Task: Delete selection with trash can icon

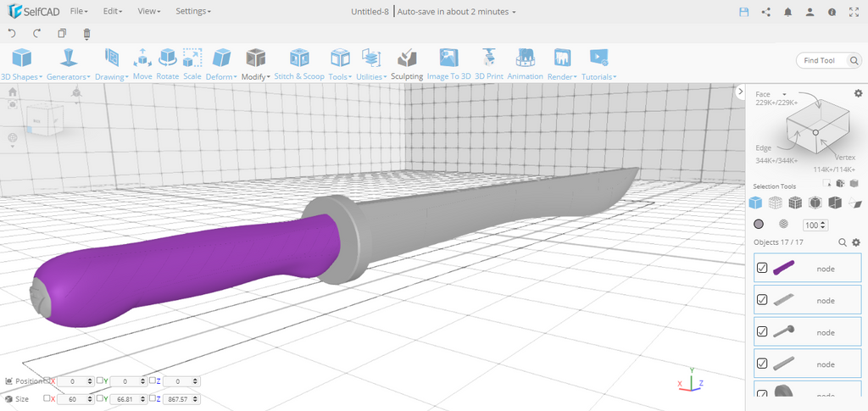Action: [86, 34]
